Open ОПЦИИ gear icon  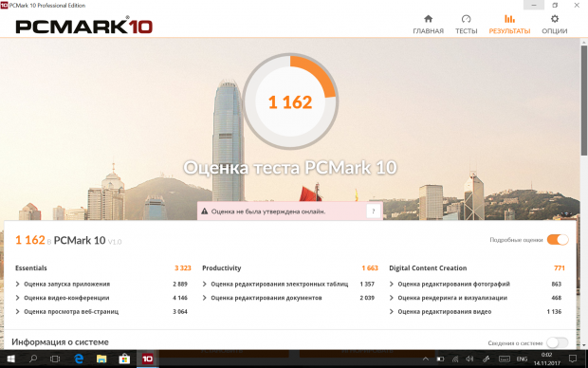tap(555, 19)
